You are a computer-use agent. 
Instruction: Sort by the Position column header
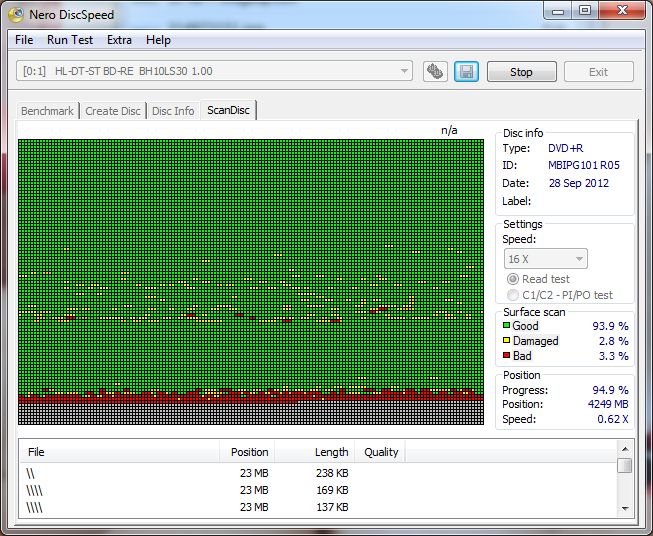tap(247, 452)
